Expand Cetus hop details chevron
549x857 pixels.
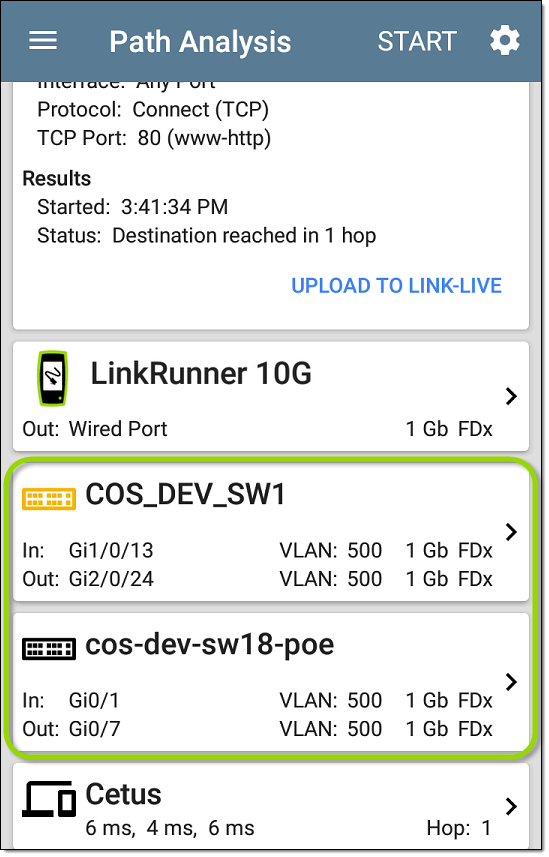(511, 806)
